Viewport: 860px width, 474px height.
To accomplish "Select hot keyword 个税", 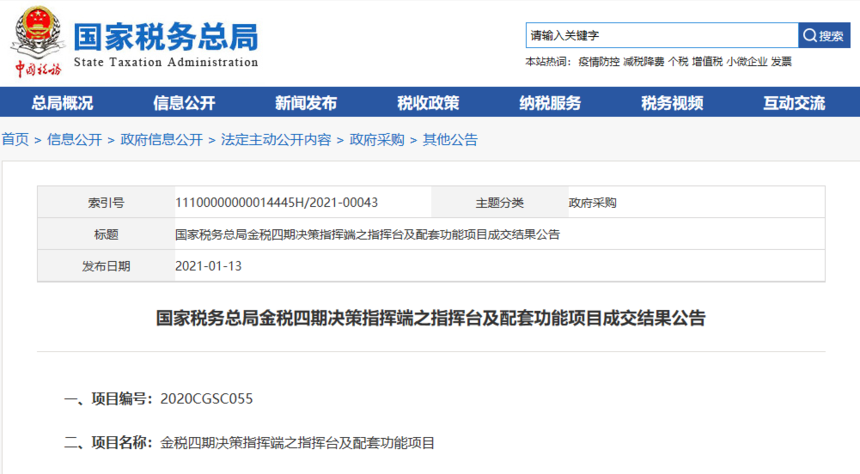I will click(678, 61).
